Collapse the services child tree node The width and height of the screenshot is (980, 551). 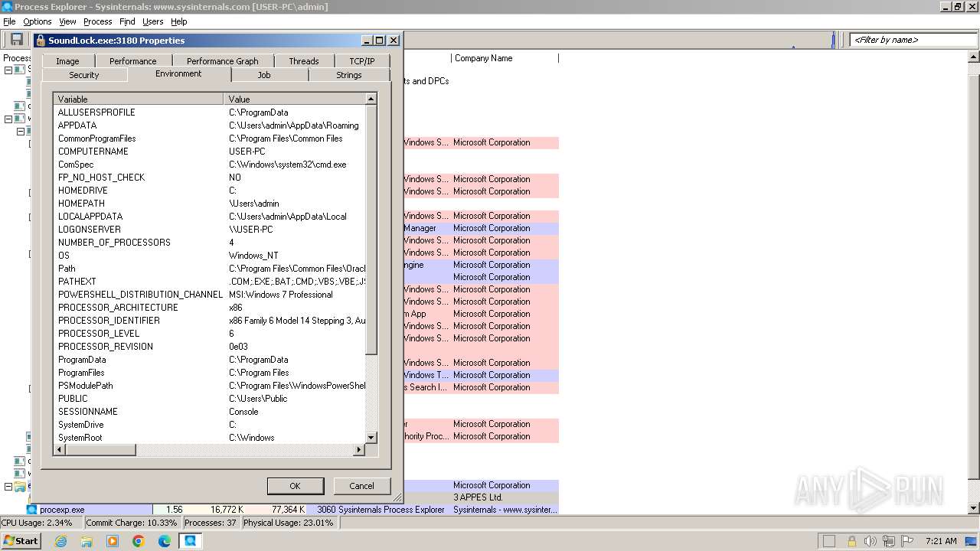(x=21, y=131)
